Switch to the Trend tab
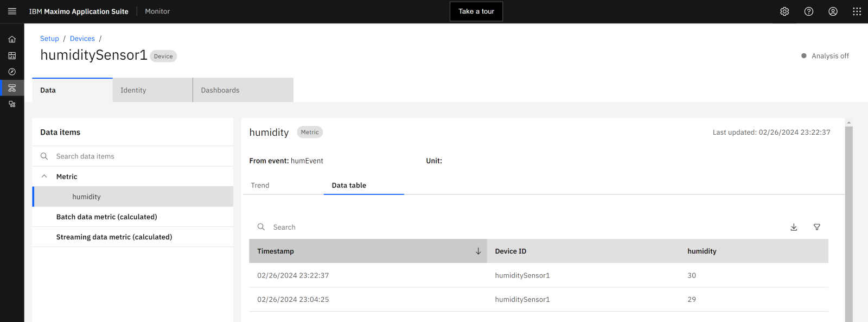The height and width of the screenshot is (322, 868). 260,185
